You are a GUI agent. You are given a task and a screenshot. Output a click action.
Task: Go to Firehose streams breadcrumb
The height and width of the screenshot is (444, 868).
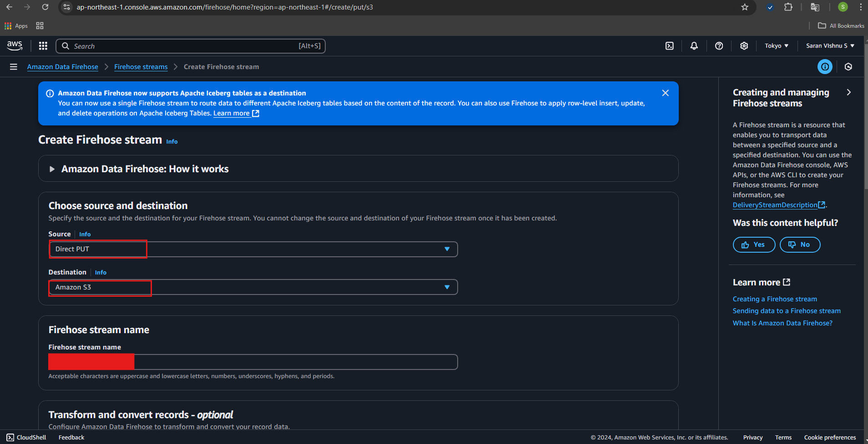141,67
